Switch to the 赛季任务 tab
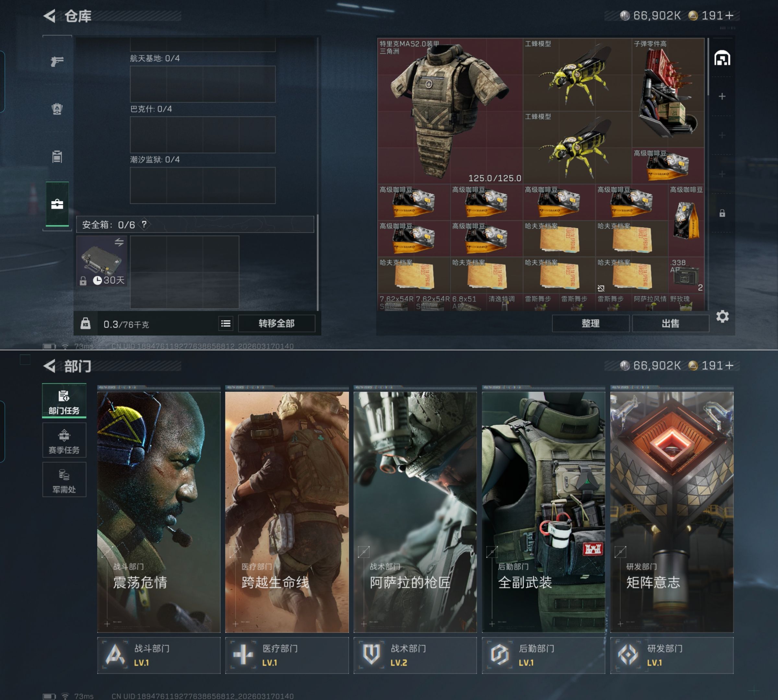Image resolution: width=778 pixels, height=700 pixels. (x=64, y=441)
